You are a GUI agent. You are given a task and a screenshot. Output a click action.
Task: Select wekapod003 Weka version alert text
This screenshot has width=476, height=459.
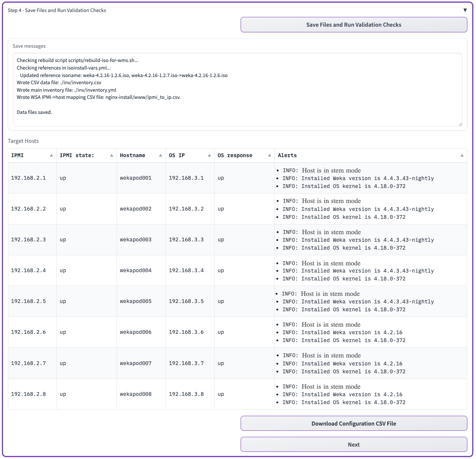pos(367,240)
